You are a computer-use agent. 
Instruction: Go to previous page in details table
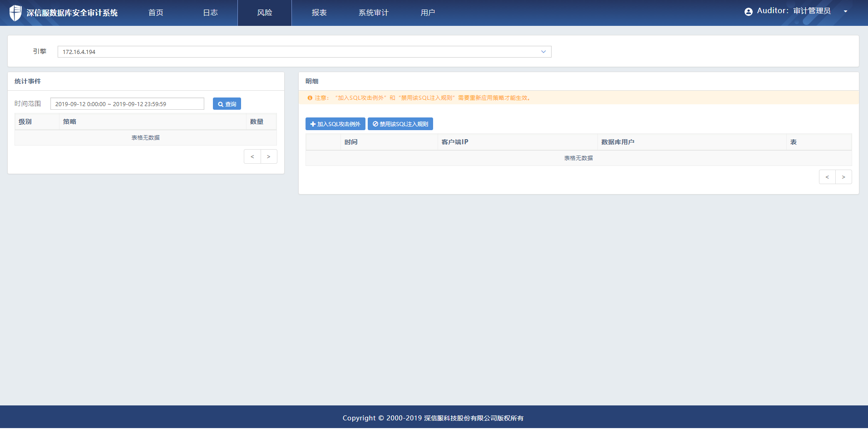827,177
